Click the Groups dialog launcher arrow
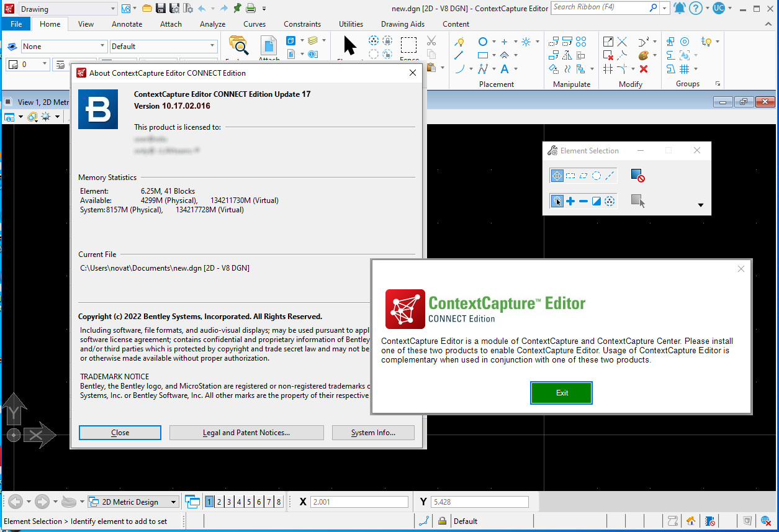This screenshot has height=532, width=779. (x=718, y=84)
